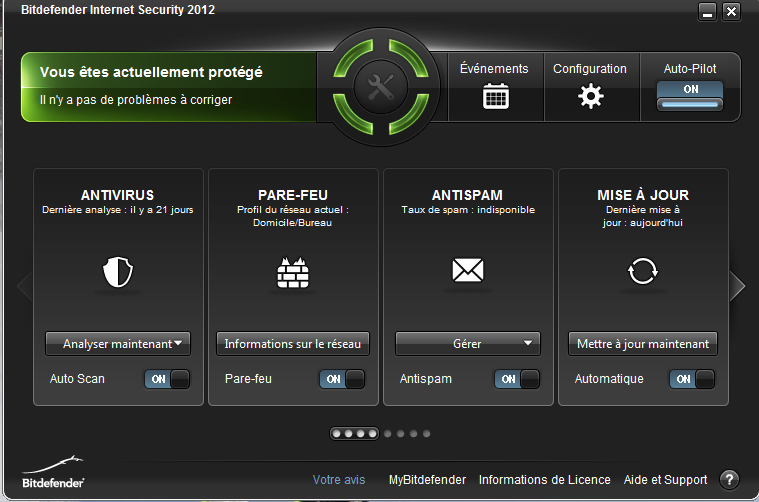
Task: Select the ANTIVIRUS module title
Action: pyautogui.click(x=118, y=195)
